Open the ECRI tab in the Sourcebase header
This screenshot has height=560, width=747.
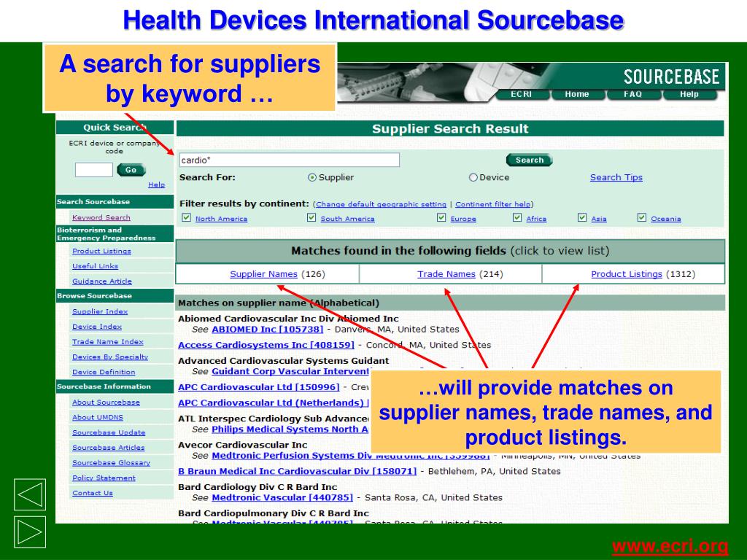522,94
